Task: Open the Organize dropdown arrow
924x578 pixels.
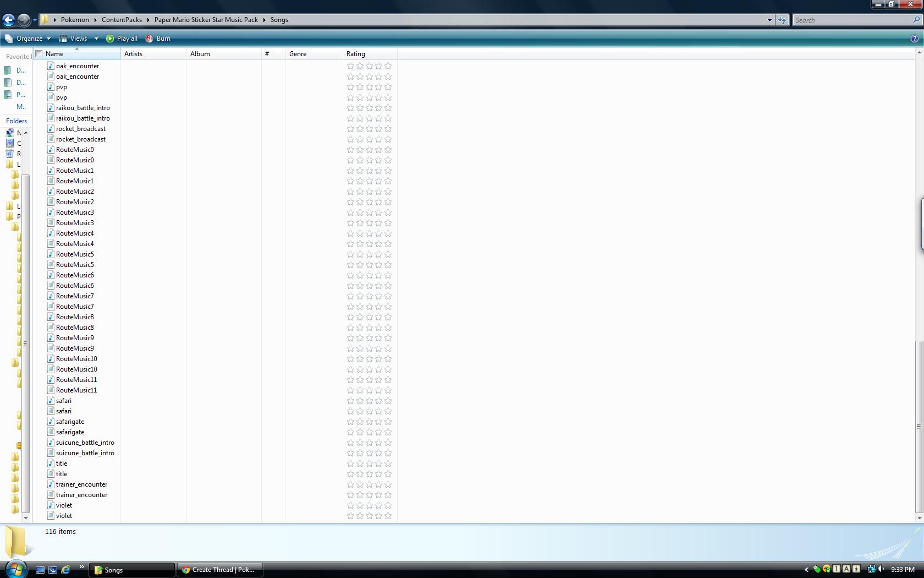Action: click(48, 39)
